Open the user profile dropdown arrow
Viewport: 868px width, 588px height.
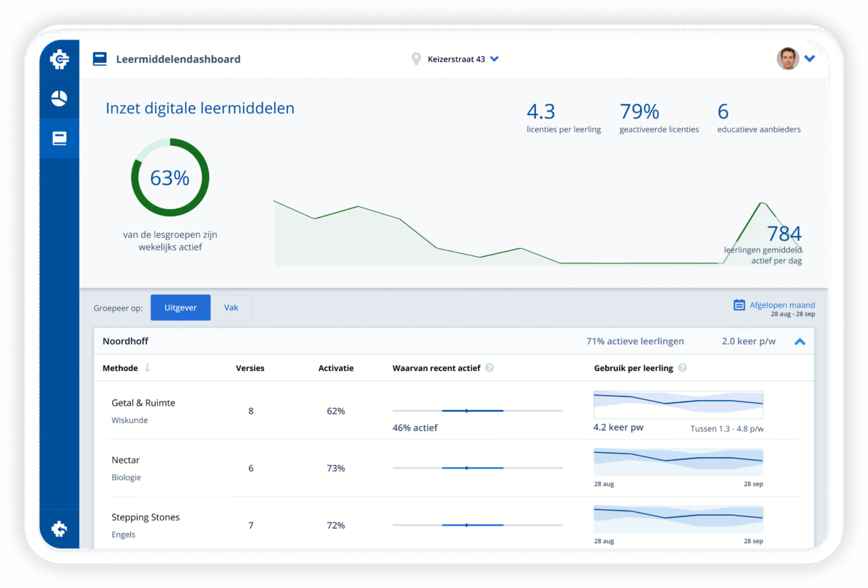point(809,59)
